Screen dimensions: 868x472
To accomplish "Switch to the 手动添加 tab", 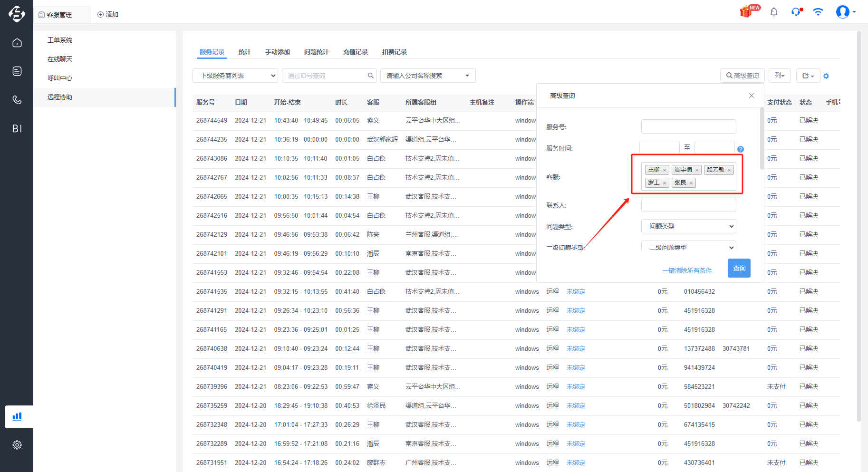I will [278, 52].
